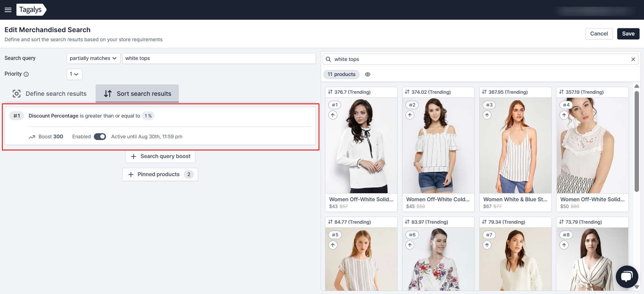Move product #8 up with arrow
Image resolution: width=644 pixels, height=294 pixels.
[564, 245]
